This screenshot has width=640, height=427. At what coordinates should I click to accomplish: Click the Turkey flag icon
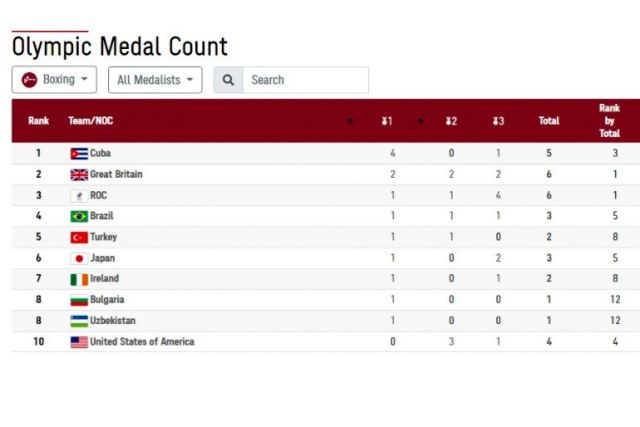tap(79, 237)
